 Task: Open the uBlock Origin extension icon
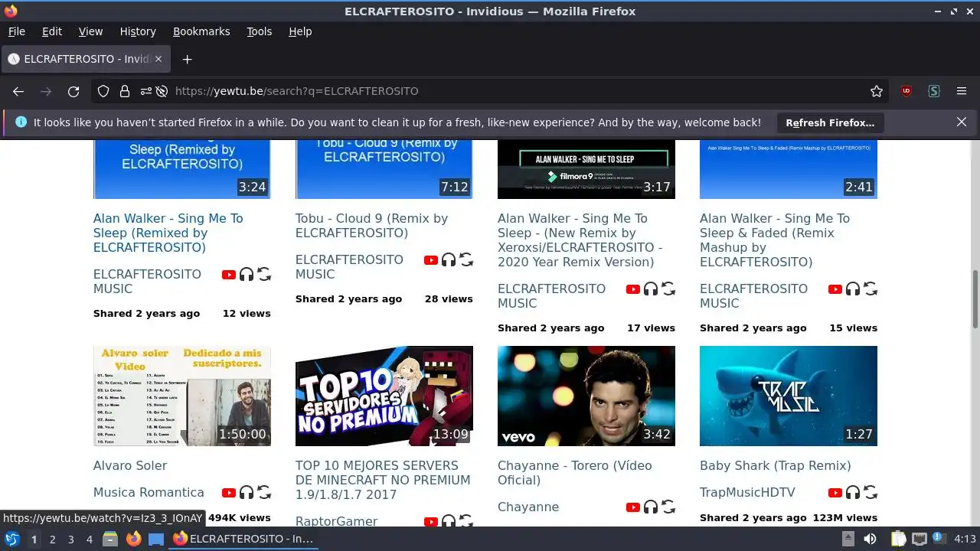tap(906, 91)
